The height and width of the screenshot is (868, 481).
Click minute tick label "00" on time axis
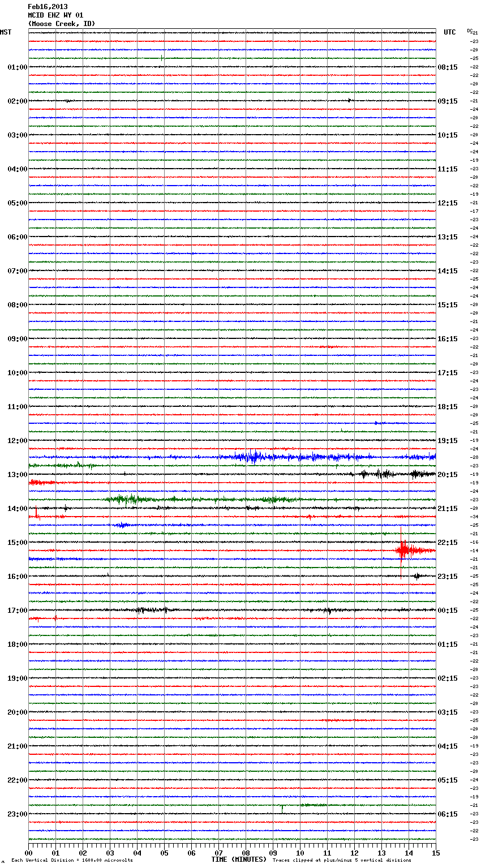28,853
